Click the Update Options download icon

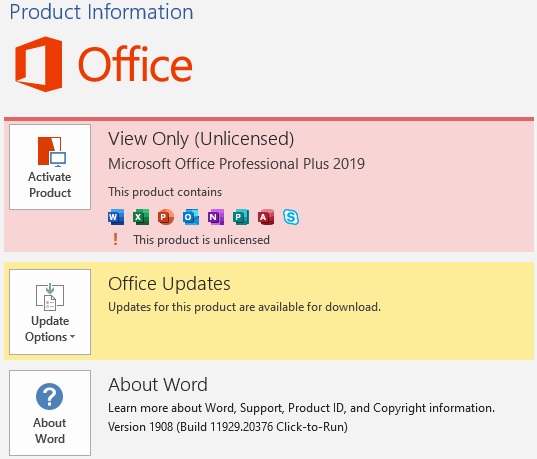pos(50,297)
